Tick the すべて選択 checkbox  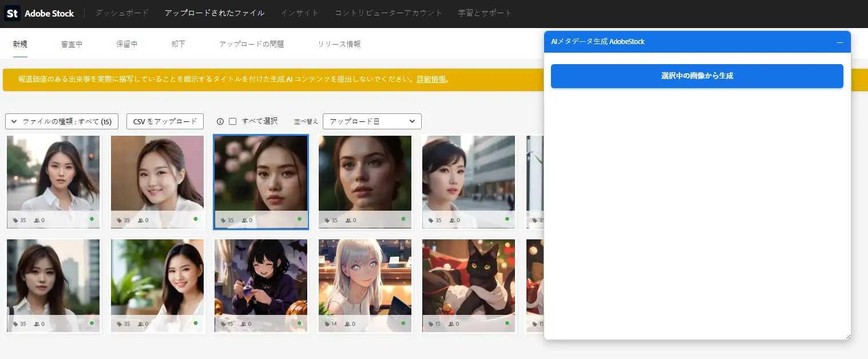[x=232, y=121]
